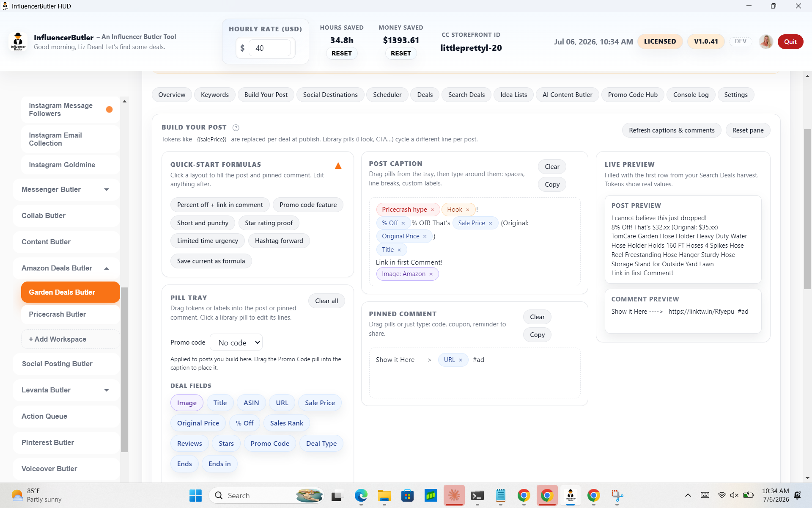
Task: Open Windows Start menu
Action: click(x=195, y=495)
